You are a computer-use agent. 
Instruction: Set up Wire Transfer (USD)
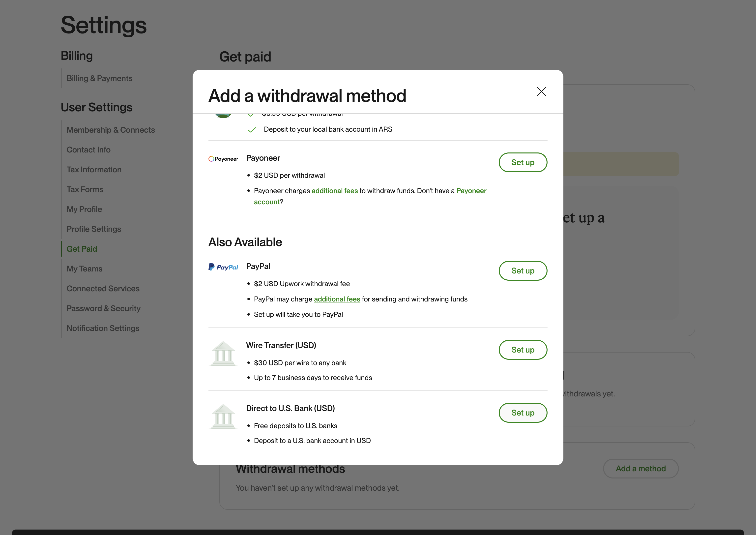click(x=523, y=350)
